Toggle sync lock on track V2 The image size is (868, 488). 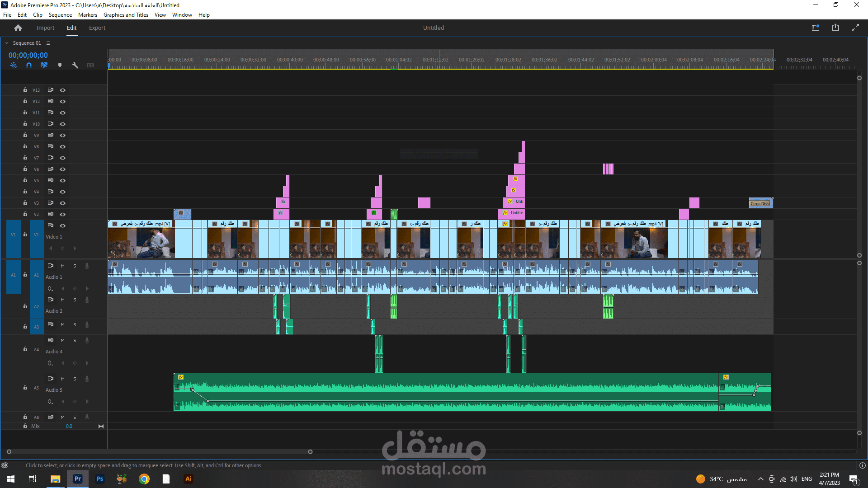[x=51, y=214]
